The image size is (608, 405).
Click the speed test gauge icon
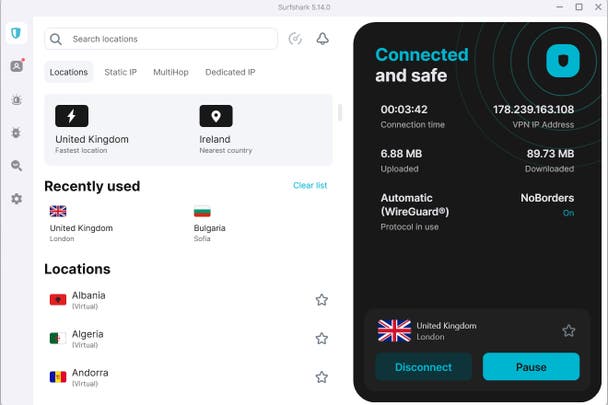pos(295,39)
